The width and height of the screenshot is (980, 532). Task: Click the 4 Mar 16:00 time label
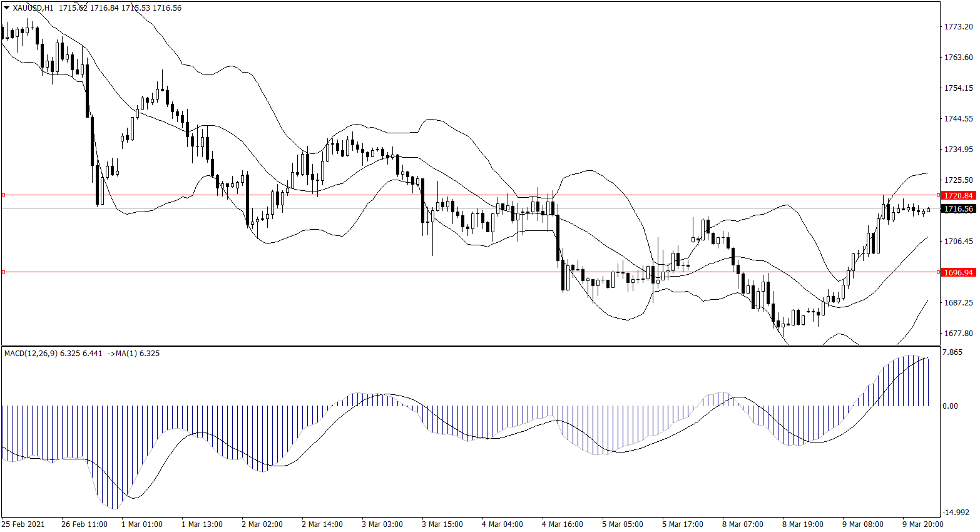pos(562,524)
